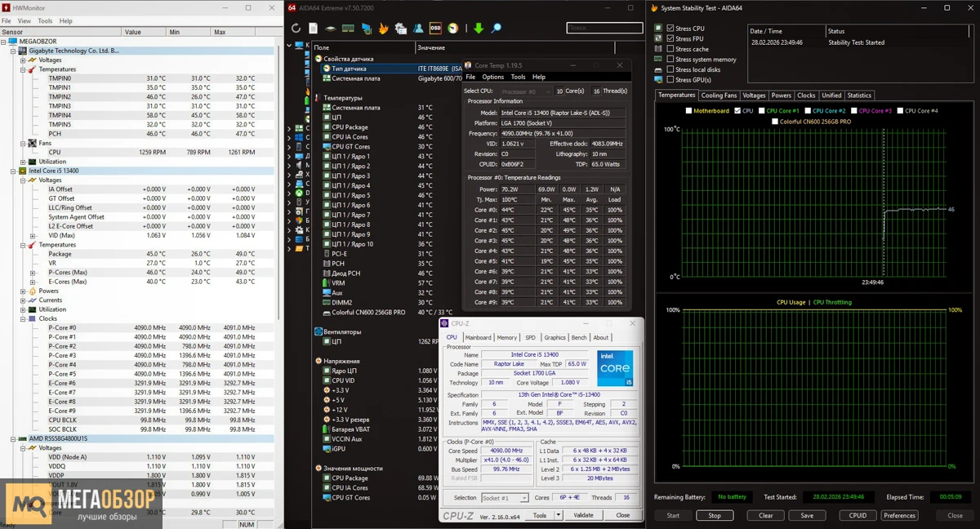
Task: Open the OSD panel toolbar icon
Action: click(x=435, y=29)
